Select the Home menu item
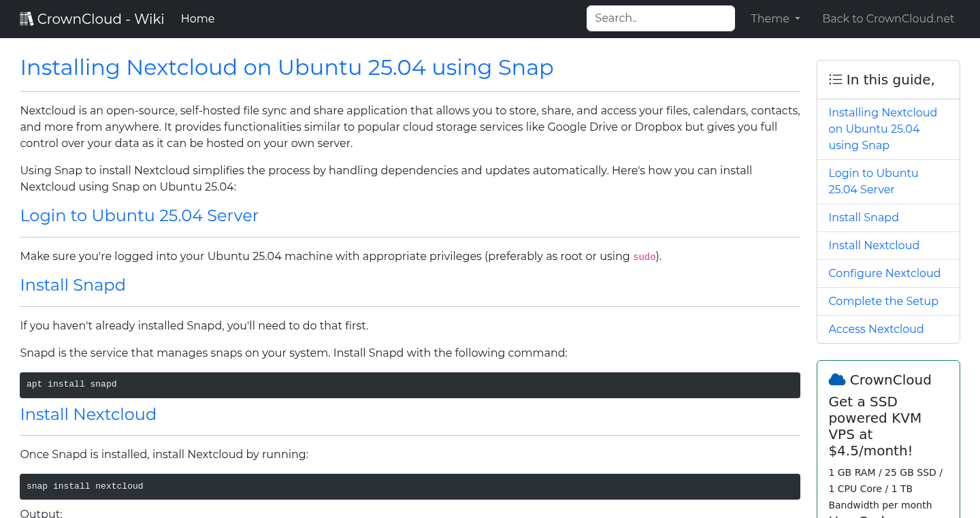The image size is (980, 518). (197, 18)
